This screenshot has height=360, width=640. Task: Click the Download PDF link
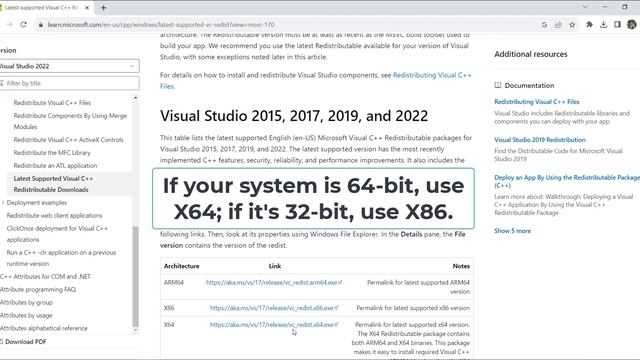(25, 342)
